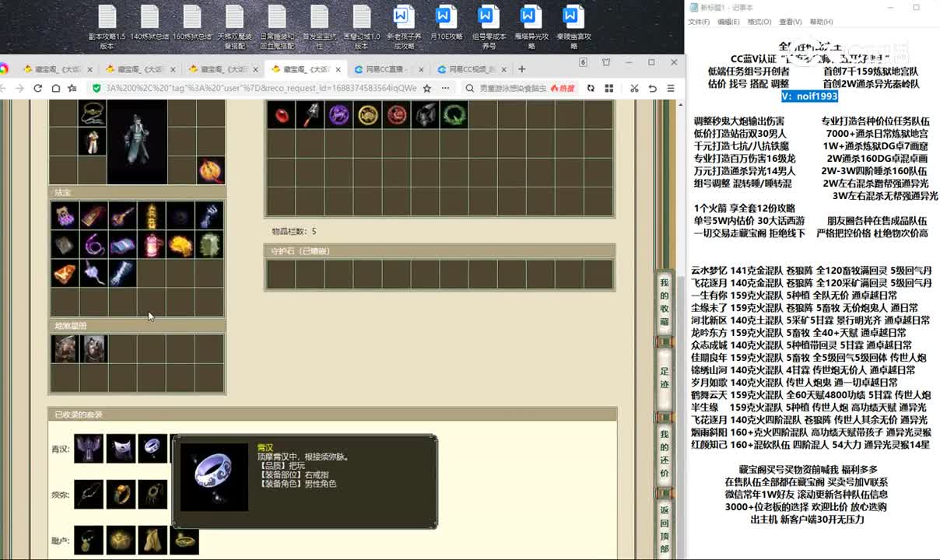Image resolution: width=940 pixels, height=560 pixels.
Task: Open Notepad 格式(O) menu
Action: pyautogui.click(x=759, y=22)
